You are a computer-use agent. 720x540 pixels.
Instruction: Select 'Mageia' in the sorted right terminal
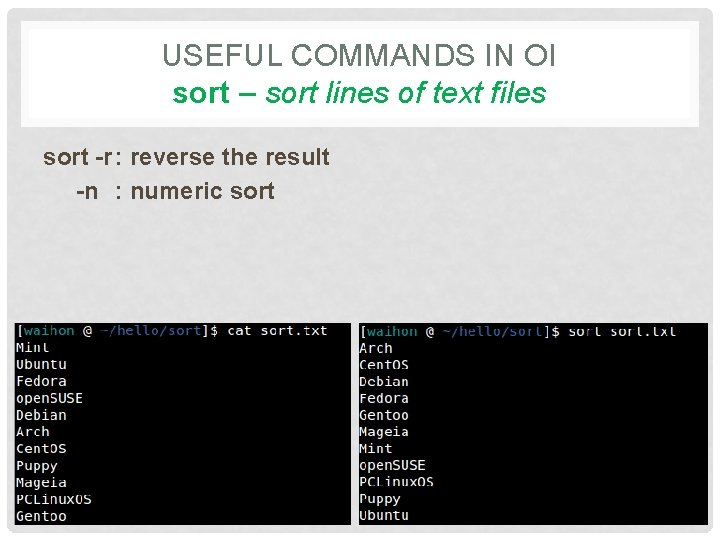coord(384,432)
